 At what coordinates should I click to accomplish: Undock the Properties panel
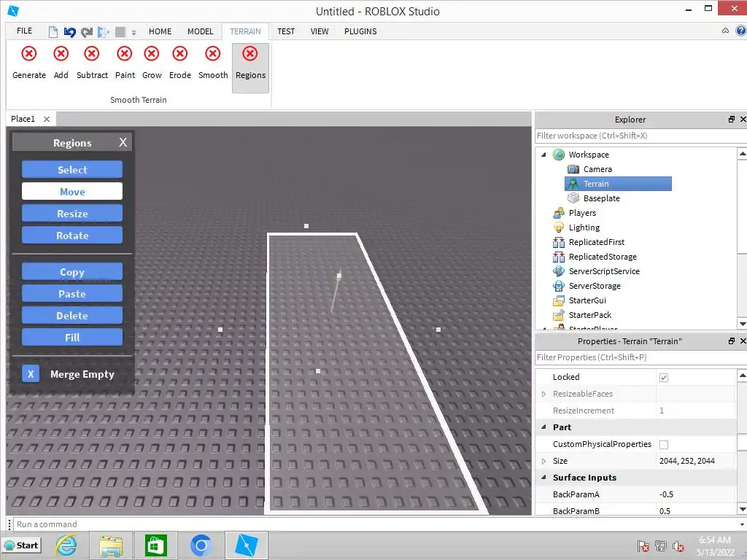coord(731,341)
